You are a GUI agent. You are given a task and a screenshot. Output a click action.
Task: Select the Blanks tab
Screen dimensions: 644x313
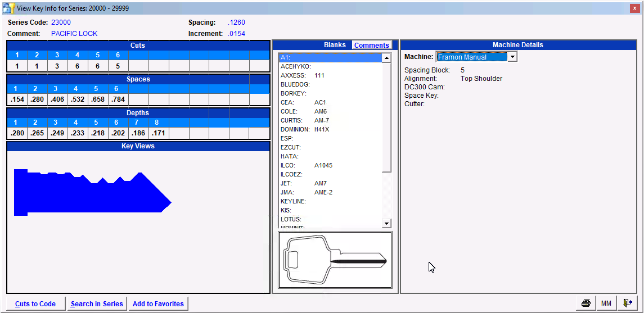(x=335, y=45)
